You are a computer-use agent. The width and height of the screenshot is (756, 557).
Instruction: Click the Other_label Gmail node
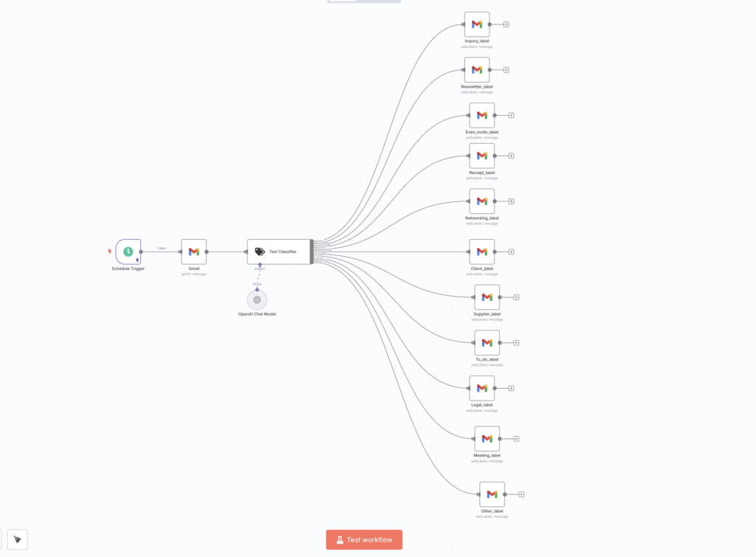[492, 494]
